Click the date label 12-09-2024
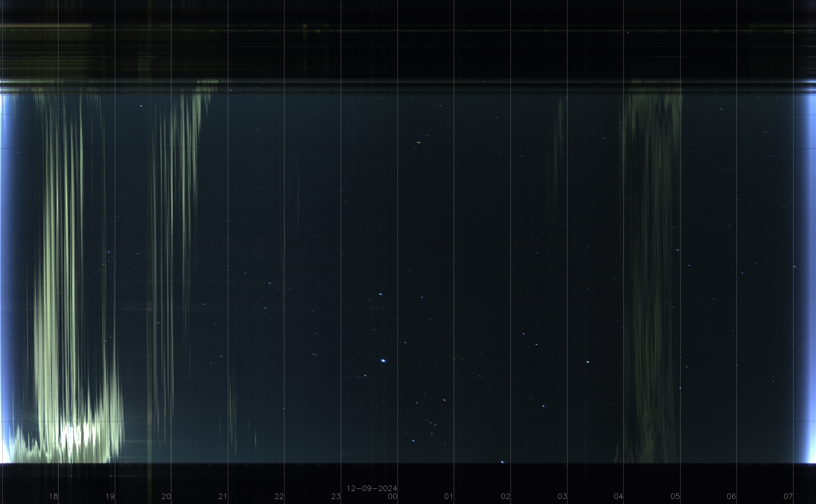Screen dimensions: 816x504 click(x=372, y=488)
